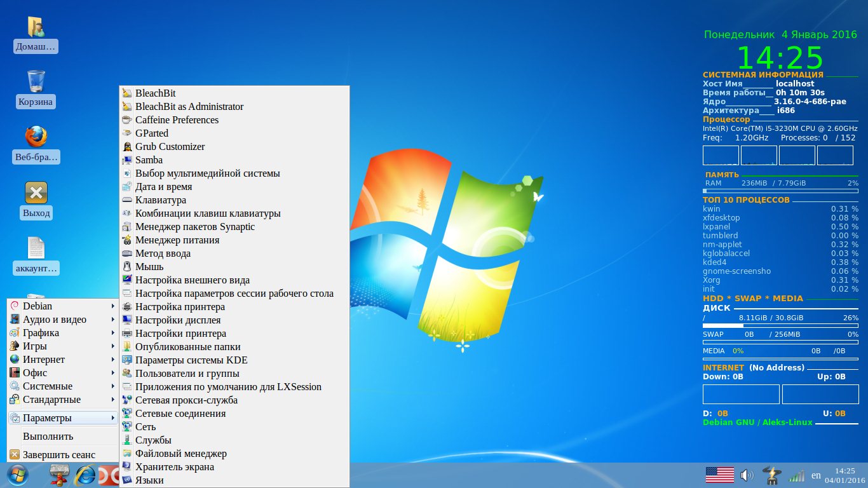Open Настройка внешнего вида
This screenshot has width=868, height=488.
[x=234, y=280]
